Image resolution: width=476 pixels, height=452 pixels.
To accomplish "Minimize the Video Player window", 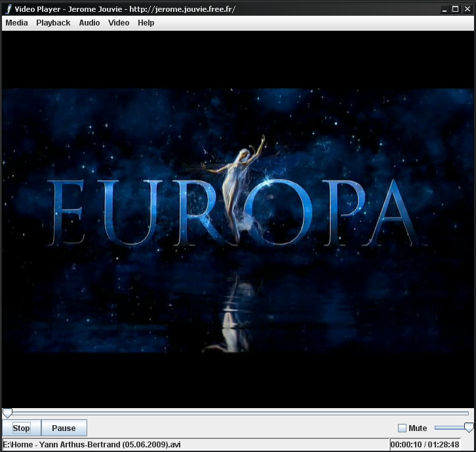I will pyautogui.click(x=444, y=9).
